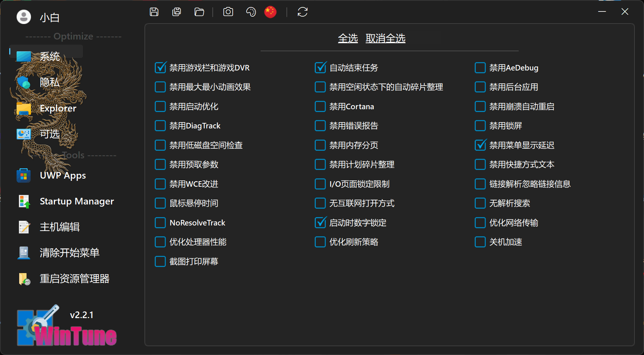This screenshot has height=355, width=644.
Task: Check 禁用后台应用
Action: point(480,87)
